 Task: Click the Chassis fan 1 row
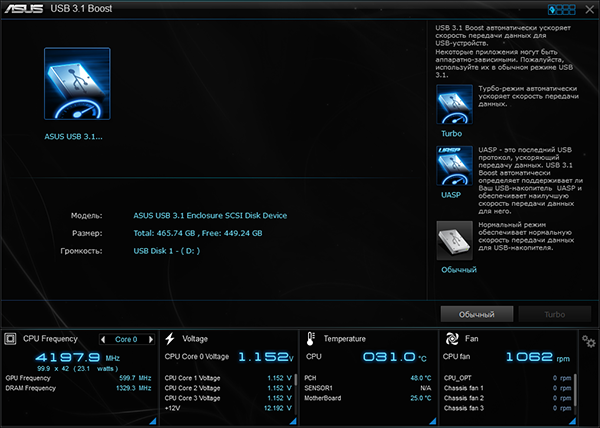pos(507,388)
